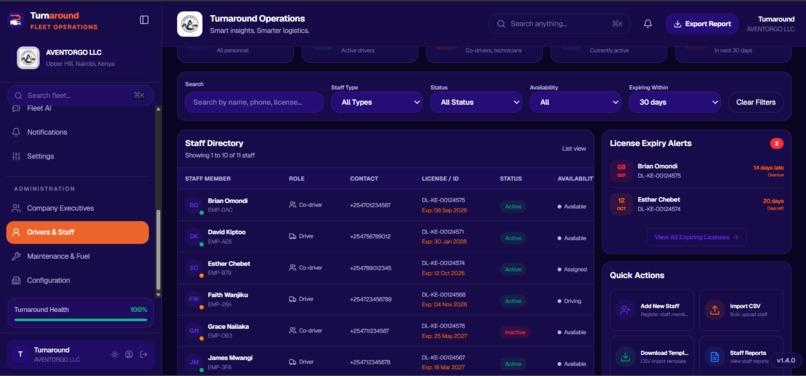
Task: Click the Import CSV upload icon
Action: 715,310
